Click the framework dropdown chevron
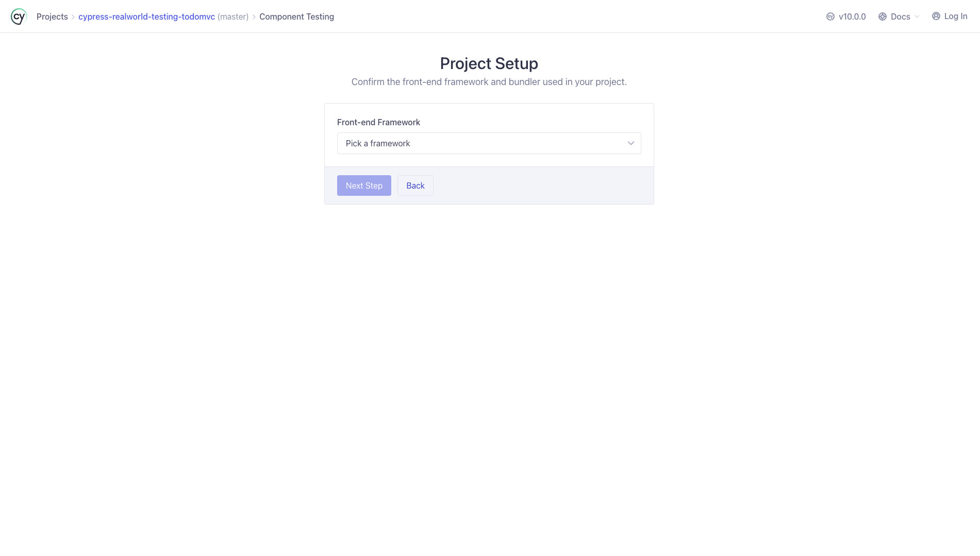Image resolution: width=980 pixels, height=556 pixels. click(x=630, y=143)
